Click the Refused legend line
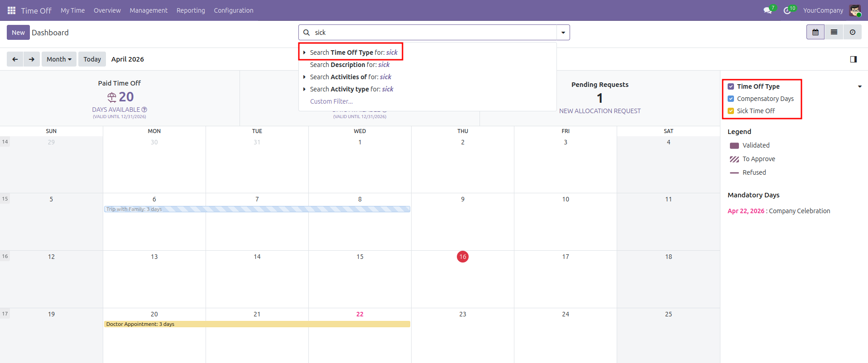868x363 pixels. (734, 173)
